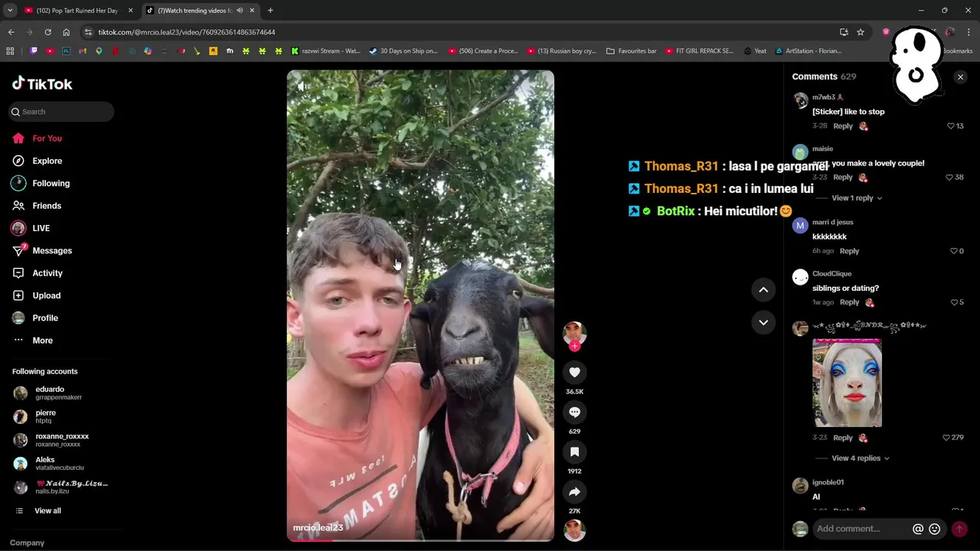This screenshot has width=980, height=551.
Task: Like the image comment with 279 likes
Action: pyautogui.click(x=946, y=438)
